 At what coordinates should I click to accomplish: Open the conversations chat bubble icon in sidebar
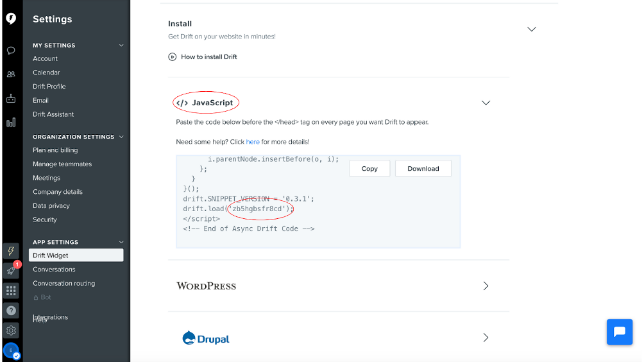point(11,51)
